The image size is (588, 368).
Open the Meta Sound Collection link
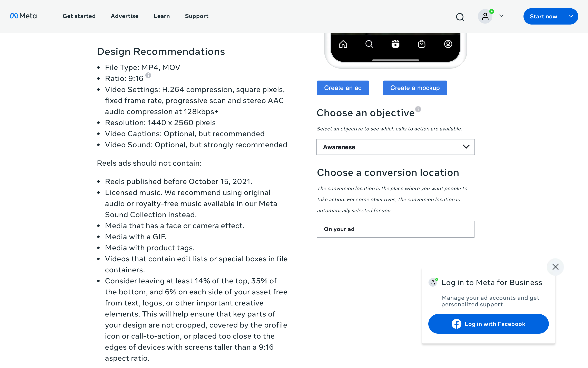click(191, 209)
